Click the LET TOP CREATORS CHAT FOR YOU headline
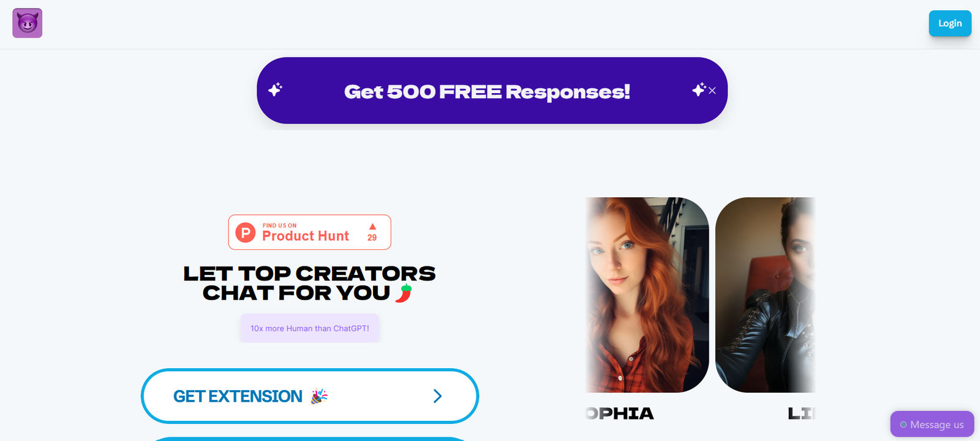 click(309, 284)
